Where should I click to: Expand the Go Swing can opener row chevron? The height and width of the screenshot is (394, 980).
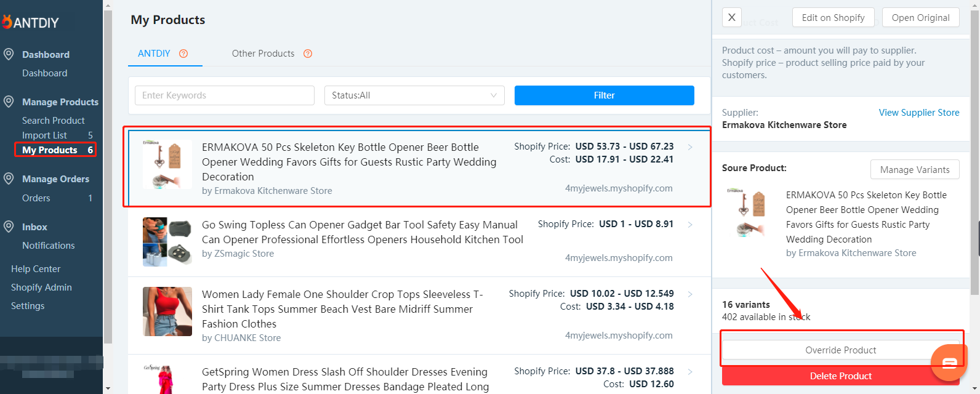click(690, 225)
